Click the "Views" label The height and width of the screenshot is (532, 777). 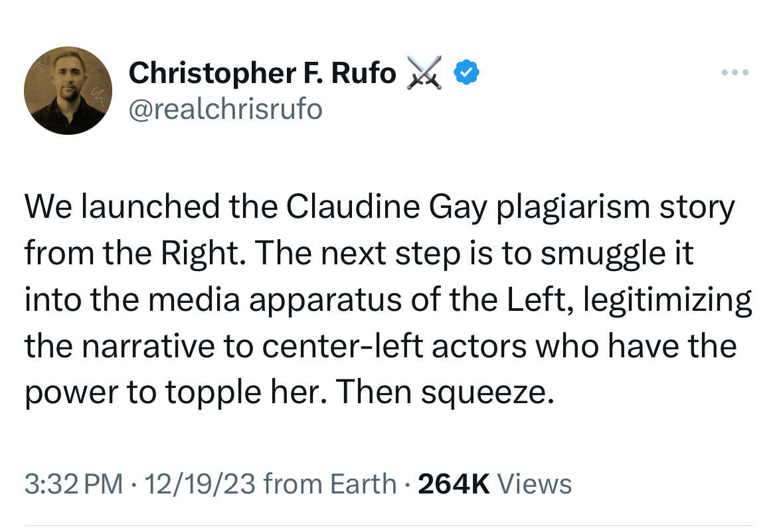pos(534,484)
